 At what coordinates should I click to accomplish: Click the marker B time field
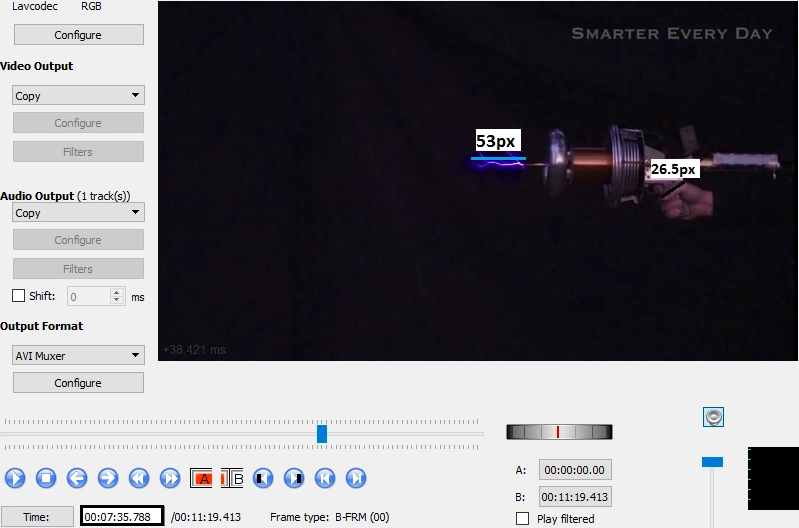(x=575, y=497)
